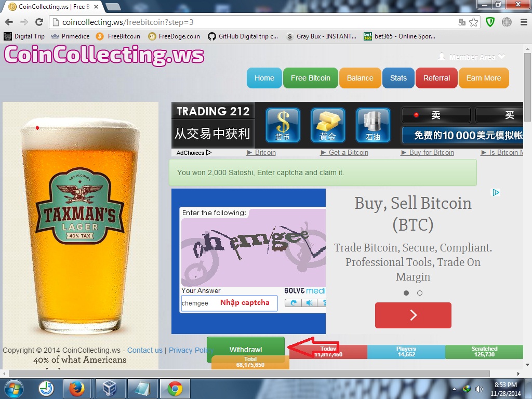Select the first carousel dot
This screenshot has width=532, height=399.
(406, 293)
